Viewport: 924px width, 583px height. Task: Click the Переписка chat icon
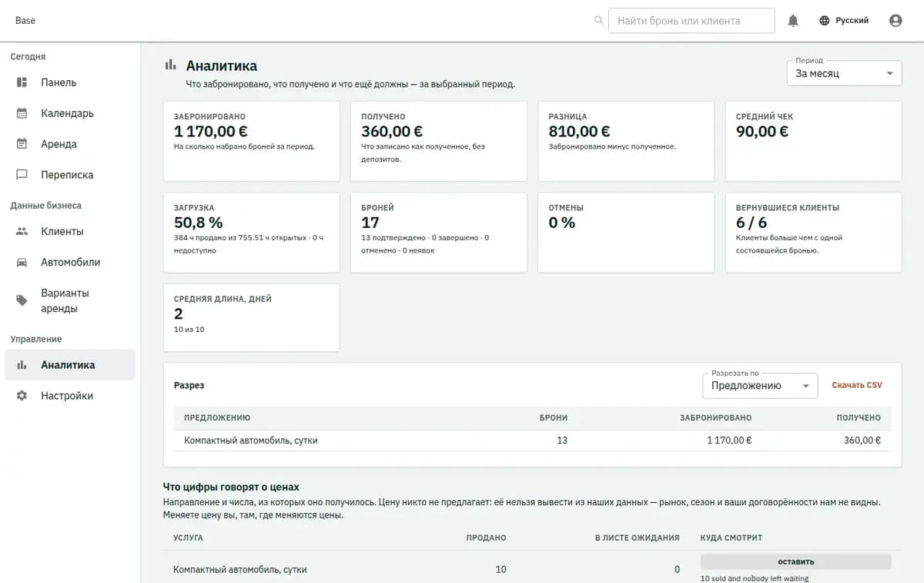coord(22,175)
